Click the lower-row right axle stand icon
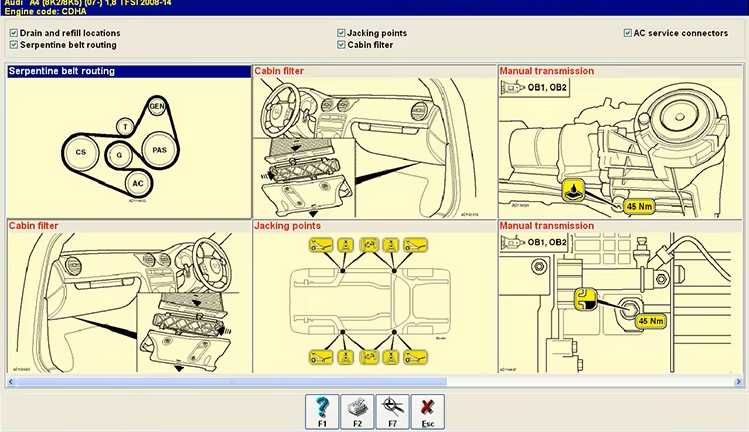 (391, 357)
